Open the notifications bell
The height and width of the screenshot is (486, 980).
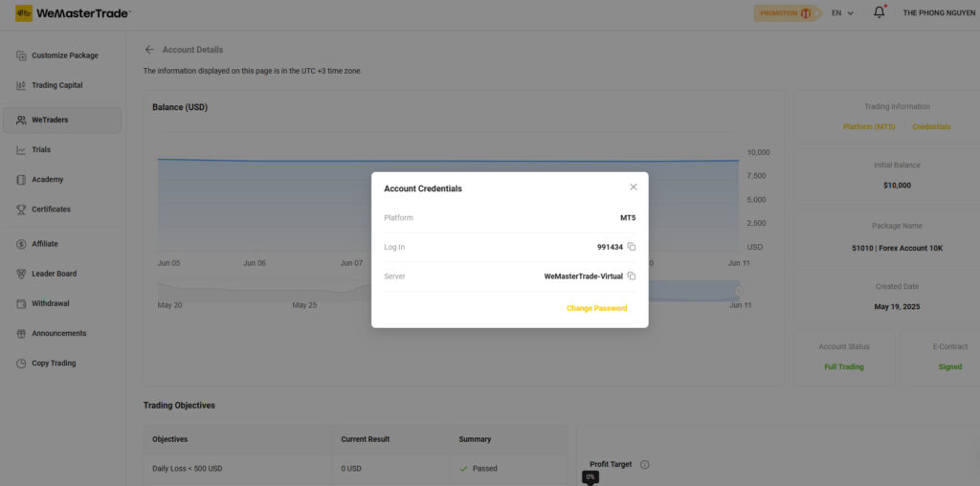879,13
